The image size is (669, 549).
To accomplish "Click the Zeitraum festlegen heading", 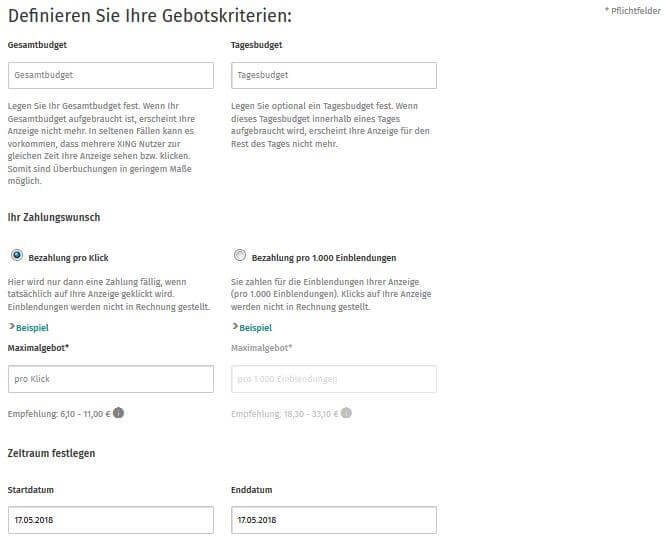I will click(51, 453).
